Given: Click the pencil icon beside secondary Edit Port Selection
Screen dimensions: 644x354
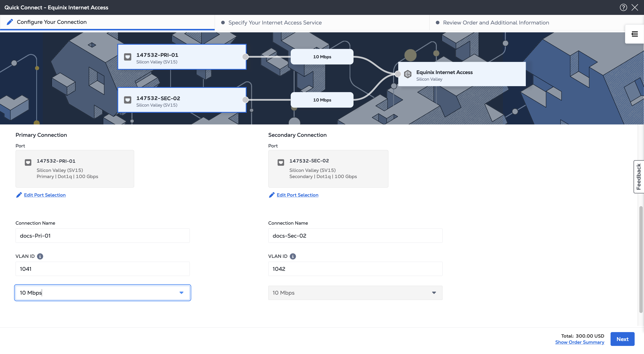Looking at the screenshot, I should 272,195.
